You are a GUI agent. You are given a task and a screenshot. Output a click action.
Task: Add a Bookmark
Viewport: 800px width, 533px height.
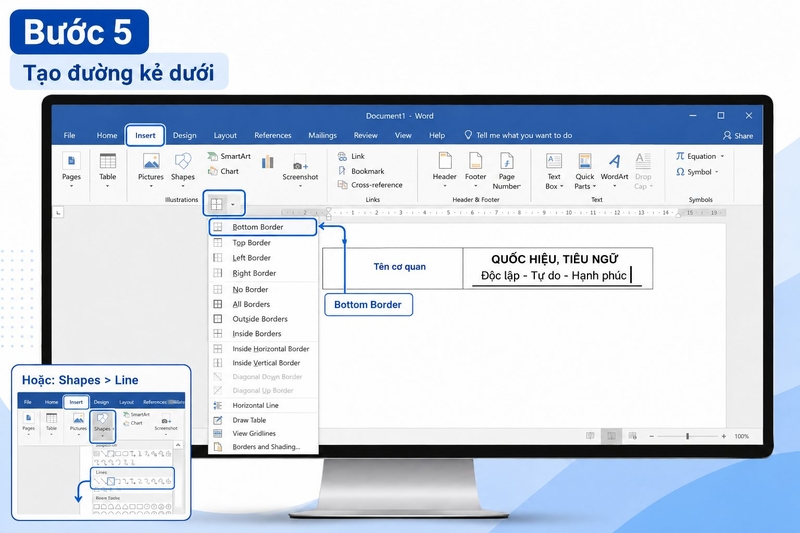(x=361, y=171)
